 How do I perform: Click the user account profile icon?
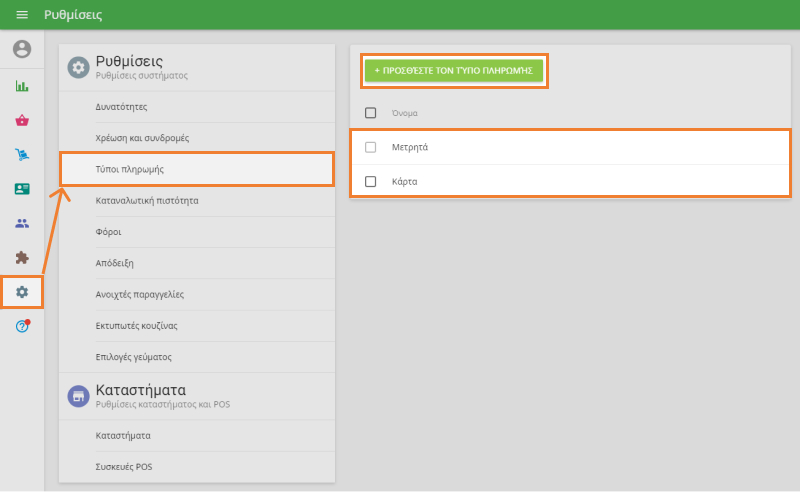[x=22, y=49]
